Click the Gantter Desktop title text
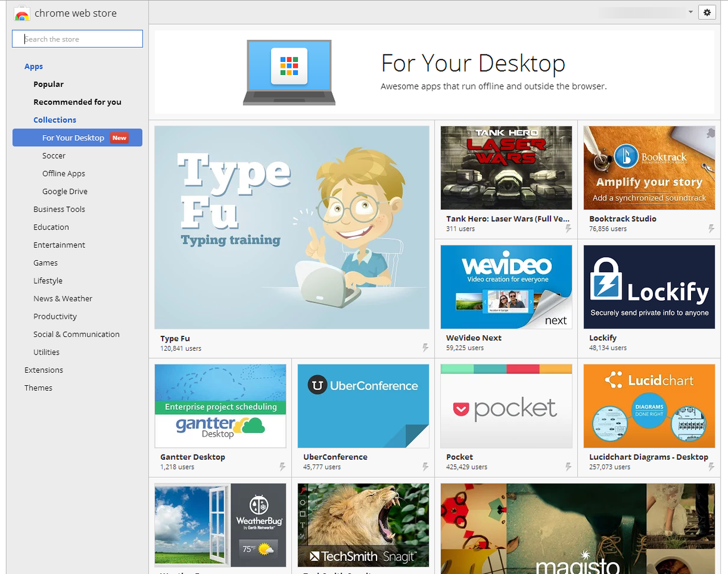This screenshot has height=574, width=728. click(193, 457)
